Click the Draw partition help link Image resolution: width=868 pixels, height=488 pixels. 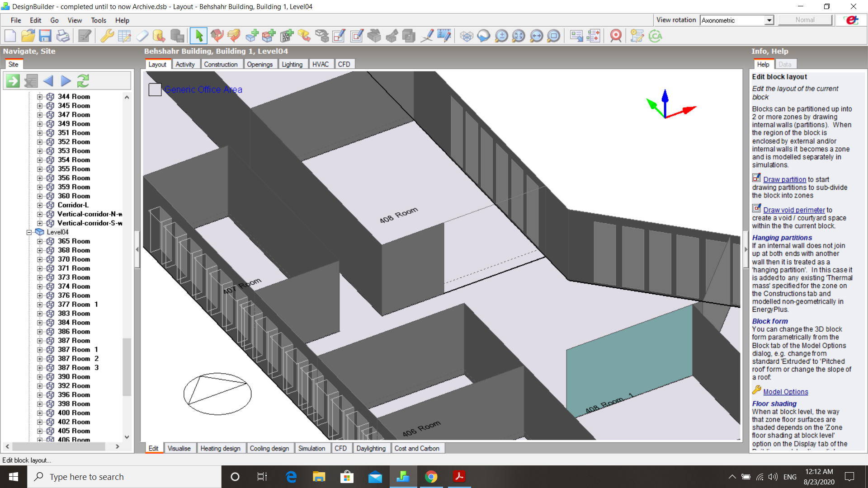(785, 179)
